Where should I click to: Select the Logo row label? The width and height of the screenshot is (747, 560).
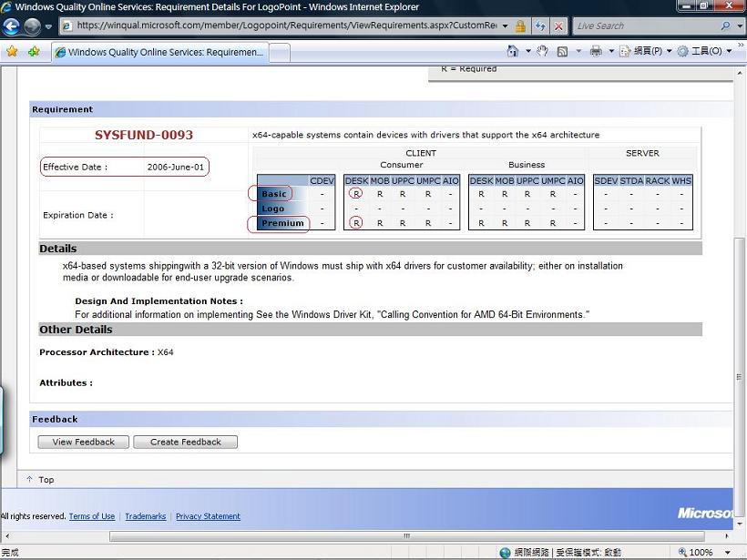click(x=273, y=209)
